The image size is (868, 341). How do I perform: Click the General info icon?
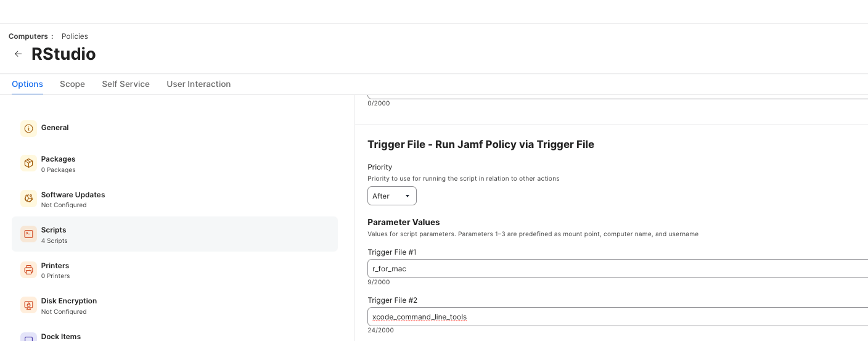28,128
